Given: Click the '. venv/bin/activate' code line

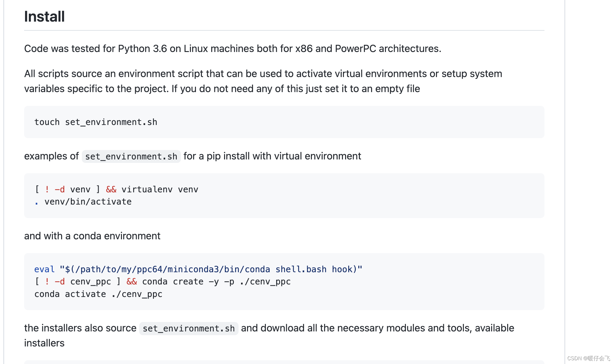Looking at the screenshot, I should coord(83,201).
